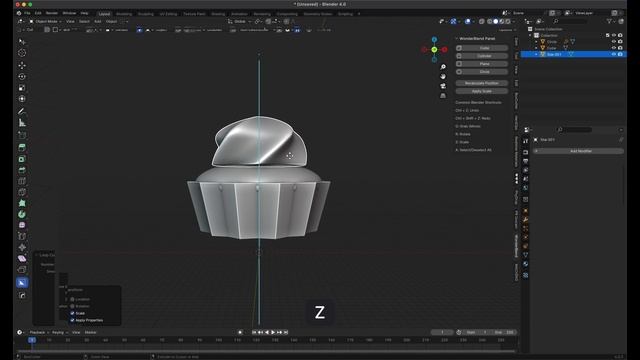Open the Tool properties tab icon
640x360 pixels.
[x=526, y=141]
